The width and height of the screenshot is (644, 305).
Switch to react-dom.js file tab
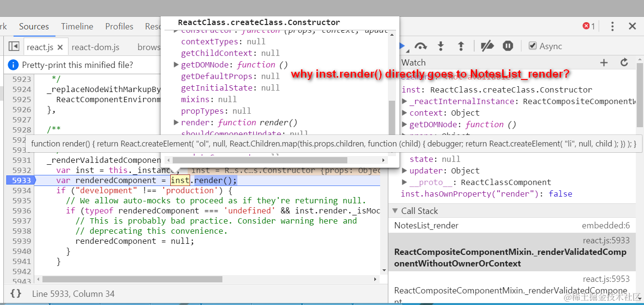click(x=96, y=47)
